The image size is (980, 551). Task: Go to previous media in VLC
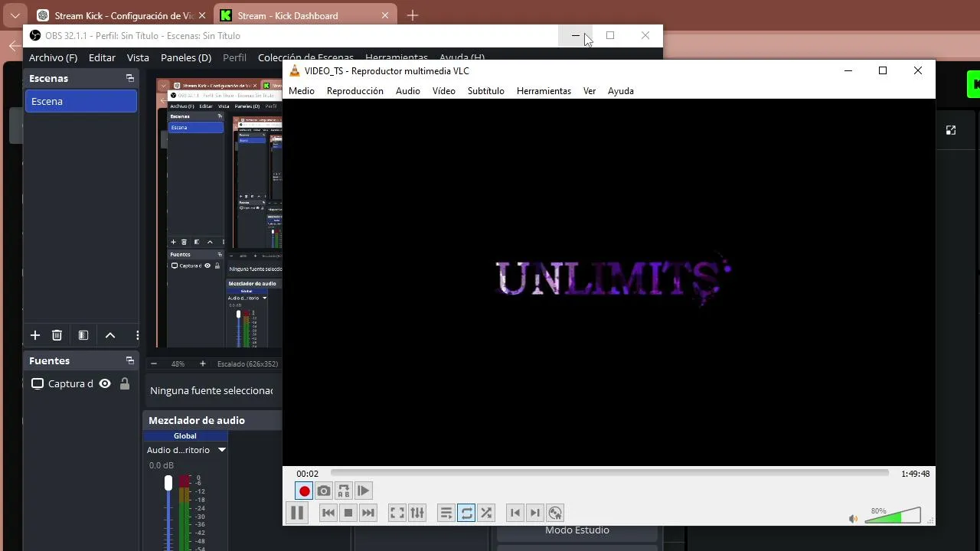pyautogui.click(x=328, y=513)
